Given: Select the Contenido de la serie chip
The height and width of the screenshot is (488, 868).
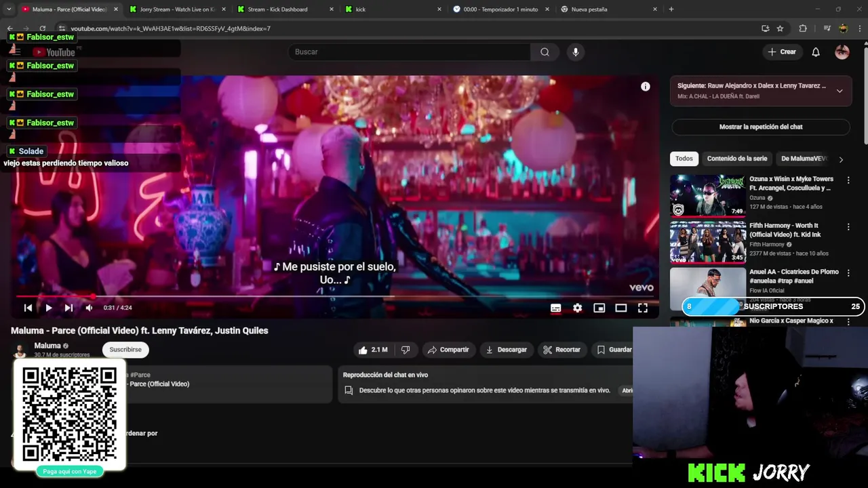Looking at the screenshot, I should pyautogui.click(x=737, y=159).
